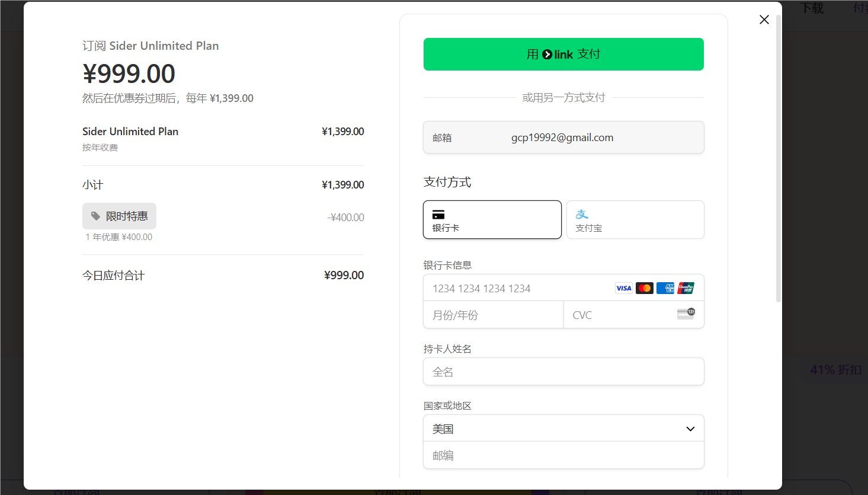Click the Visa card icon
868x495 pixels.
click(x=624, y=288)
